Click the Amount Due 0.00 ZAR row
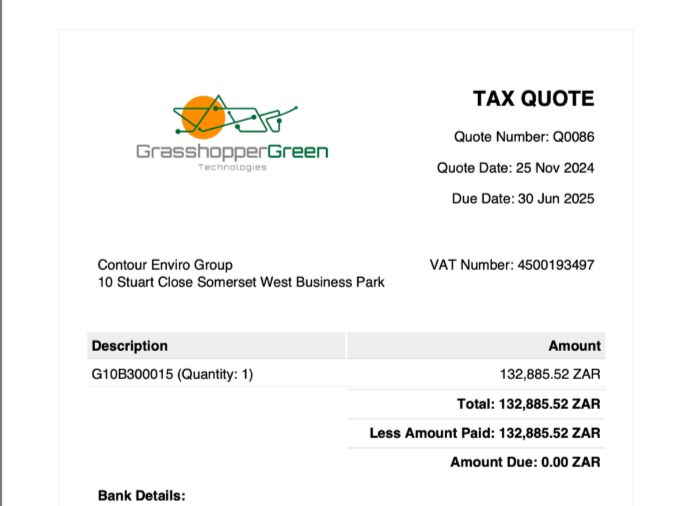The width and height of the screenshot is (688, 506). click(525, 462)
